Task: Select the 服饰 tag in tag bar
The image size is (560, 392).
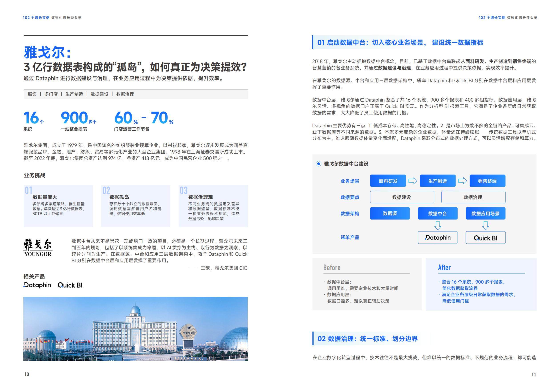Action: pyautogui.click(x=32, y=94)
